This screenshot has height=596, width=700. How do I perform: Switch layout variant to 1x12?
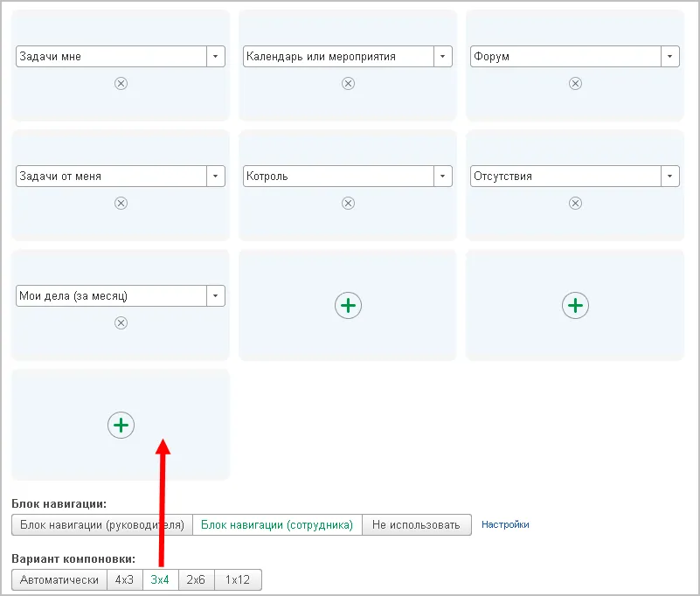pos(238,579)
